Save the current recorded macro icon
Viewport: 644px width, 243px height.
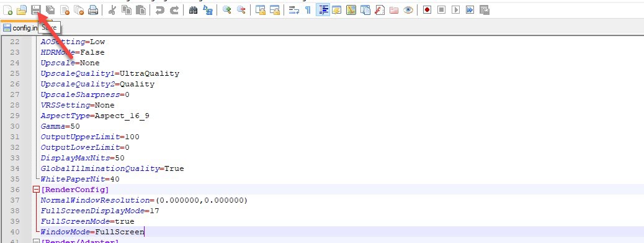484,10
